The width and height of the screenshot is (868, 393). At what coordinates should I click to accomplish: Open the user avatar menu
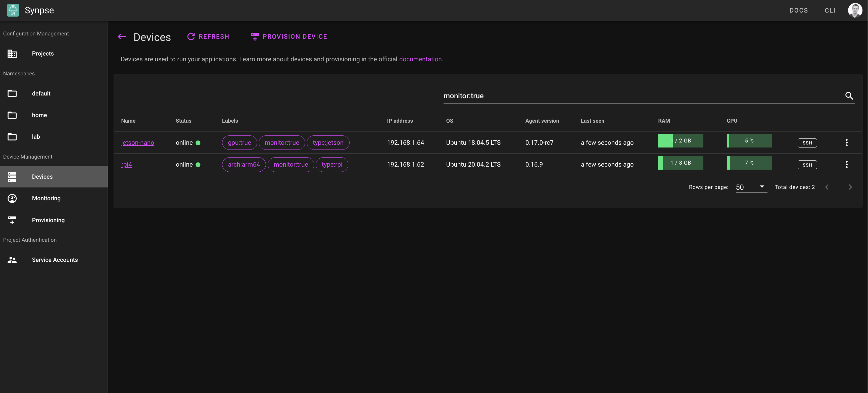[x=854, y=10]
